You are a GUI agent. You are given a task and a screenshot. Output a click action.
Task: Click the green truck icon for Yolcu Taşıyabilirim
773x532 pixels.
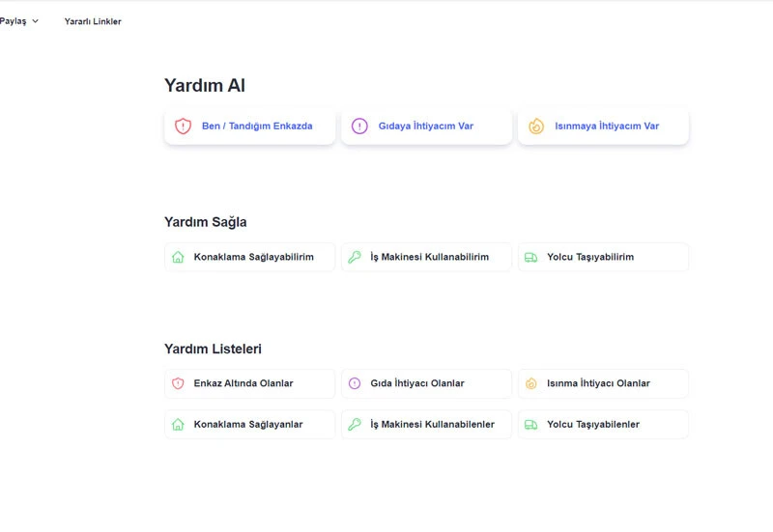coord(531,258)
